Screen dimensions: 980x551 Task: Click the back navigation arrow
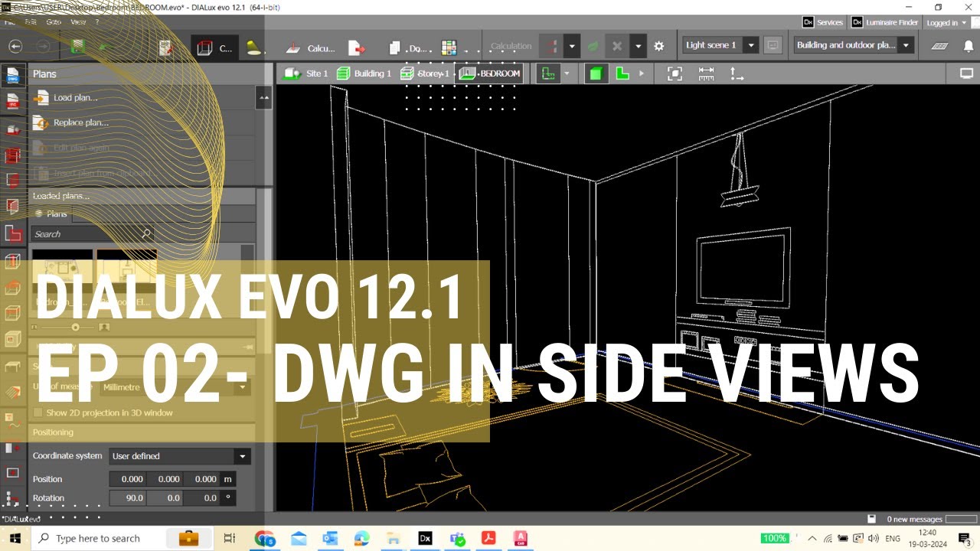pos(15,47)
